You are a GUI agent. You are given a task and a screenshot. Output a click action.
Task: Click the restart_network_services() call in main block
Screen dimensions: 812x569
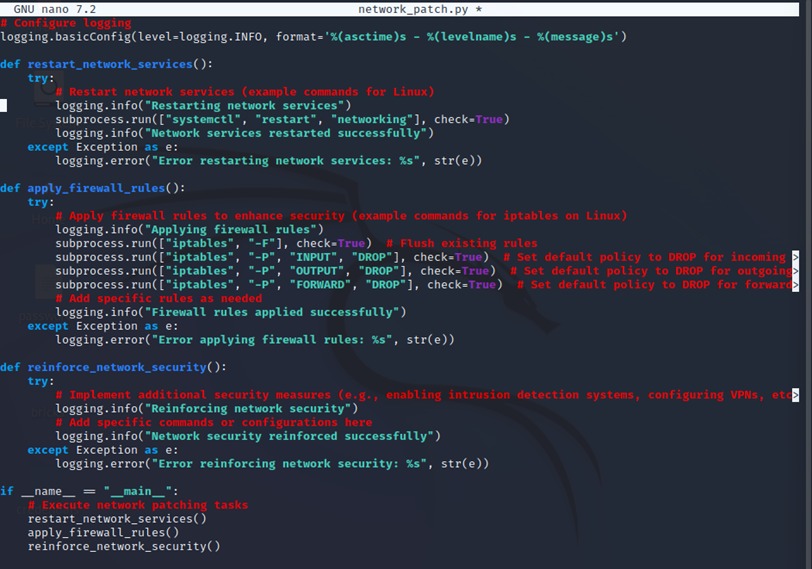(117, 519)
